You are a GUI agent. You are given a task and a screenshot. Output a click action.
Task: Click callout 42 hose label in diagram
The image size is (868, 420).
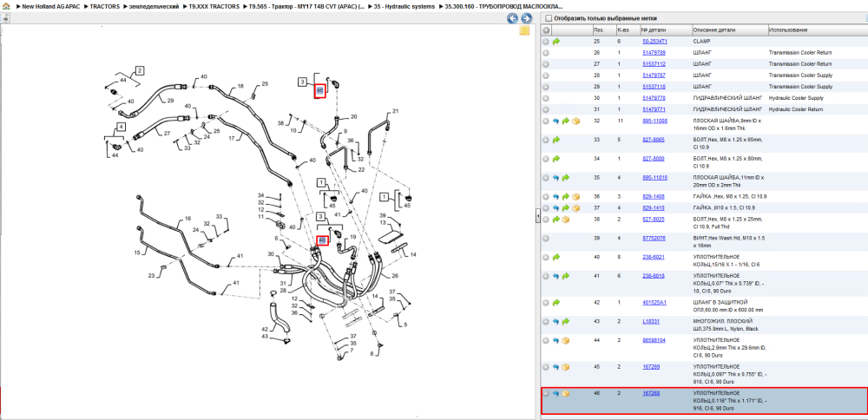(x=265, y=329)
